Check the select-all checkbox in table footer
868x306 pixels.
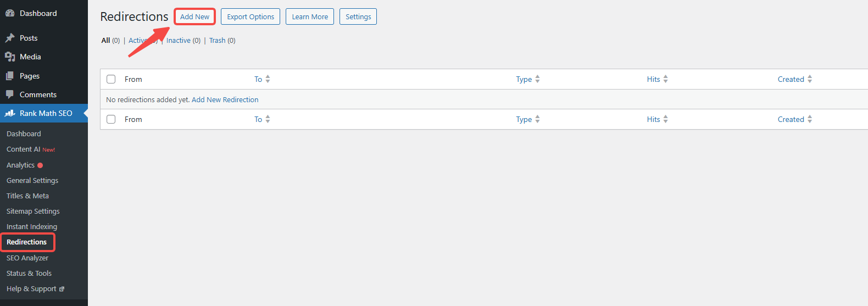(111, 119)
